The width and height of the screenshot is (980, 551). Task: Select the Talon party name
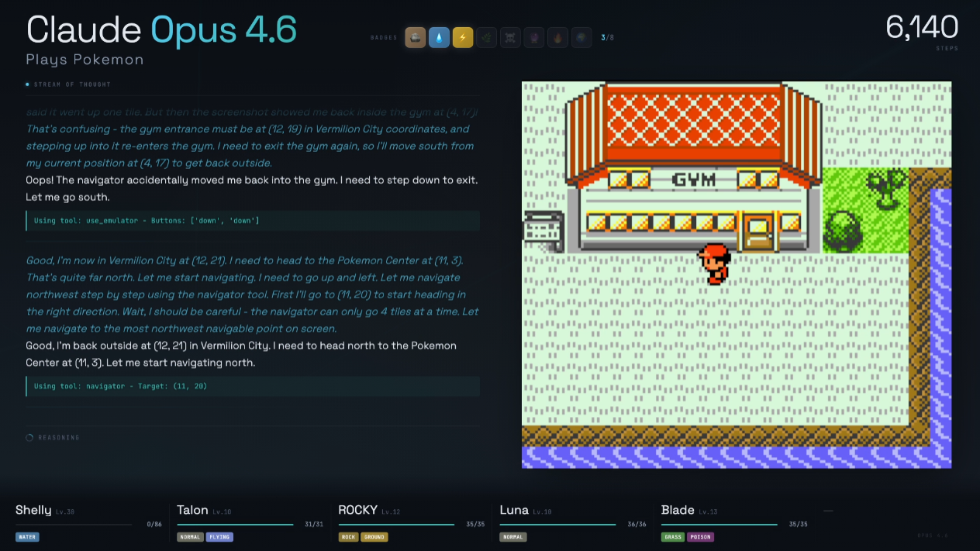click(192, 510)
